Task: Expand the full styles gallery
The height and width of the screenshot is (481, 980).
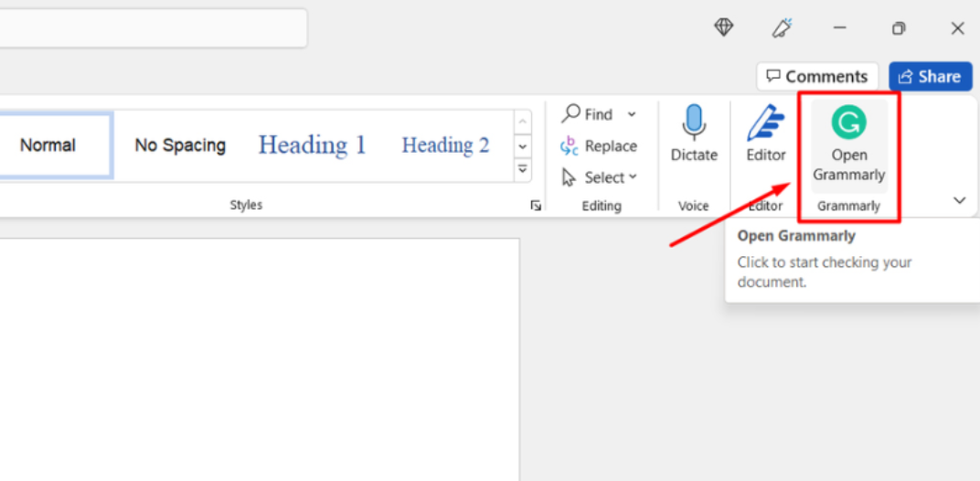Action: 523,169
